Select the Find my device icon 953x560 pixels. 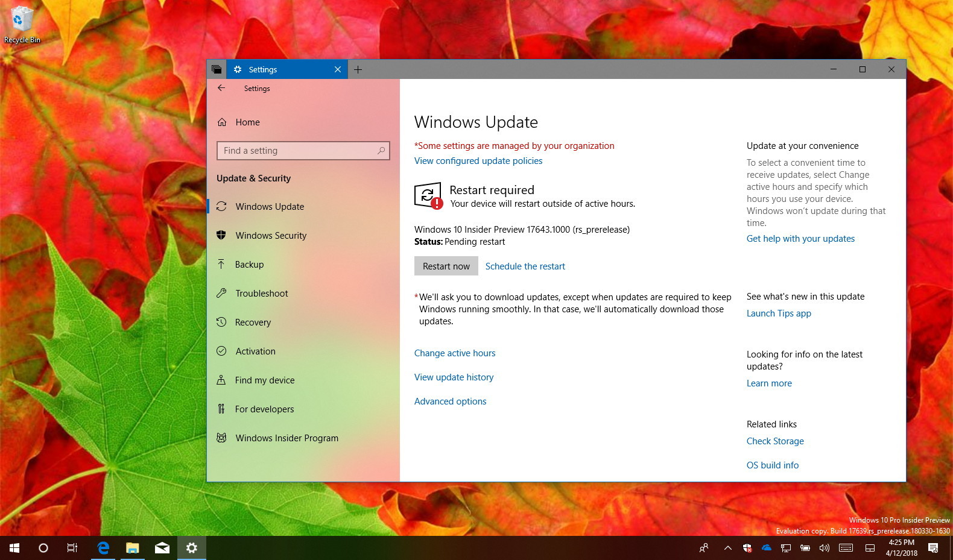[221, 380]
